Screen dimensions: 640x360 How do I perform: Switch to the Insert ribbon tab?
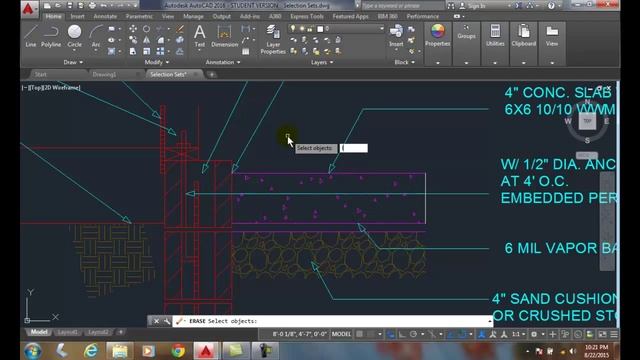coord(77,16)
